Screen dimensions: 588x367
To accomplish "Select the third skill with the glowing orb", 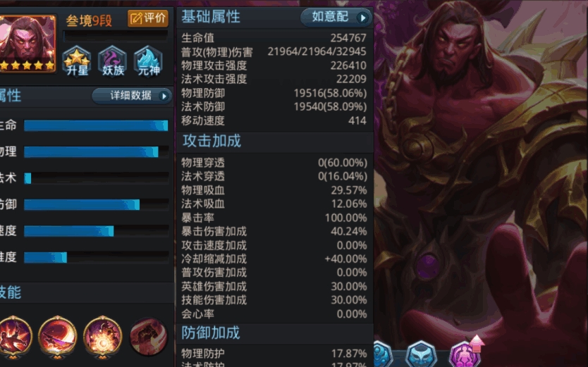I will point(103,336).
